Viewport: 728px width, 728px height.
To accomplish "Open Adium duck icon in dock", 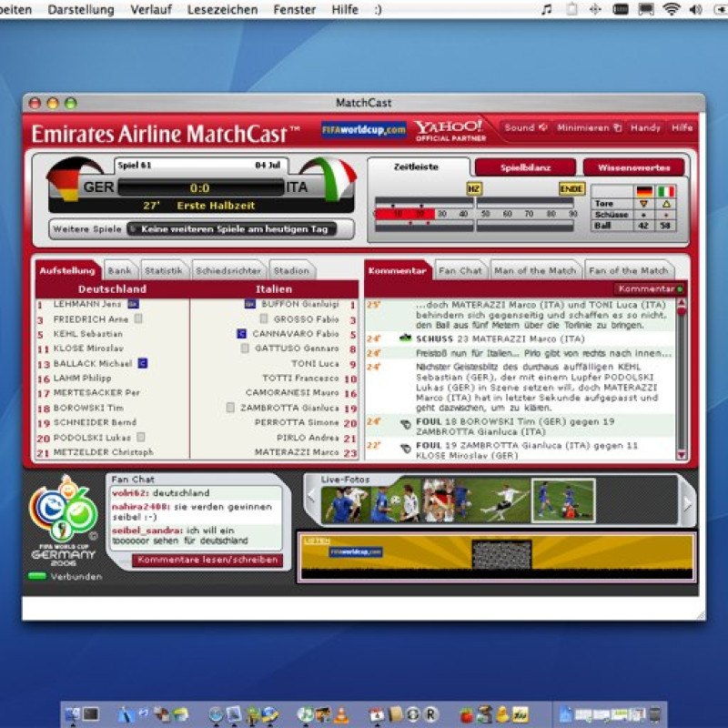I will [x=502, y=714].
